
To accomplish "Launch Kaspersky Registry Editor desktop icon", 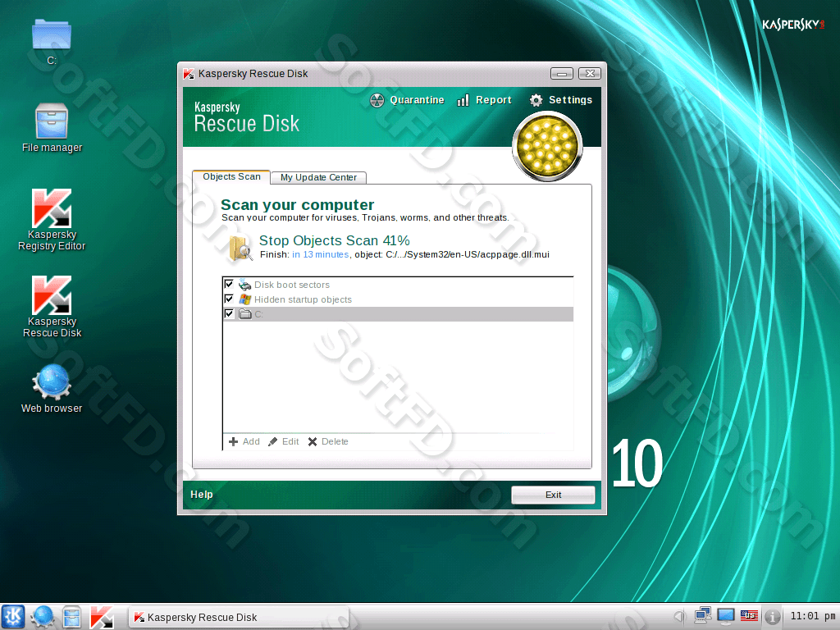I will [x=52, y=220].
